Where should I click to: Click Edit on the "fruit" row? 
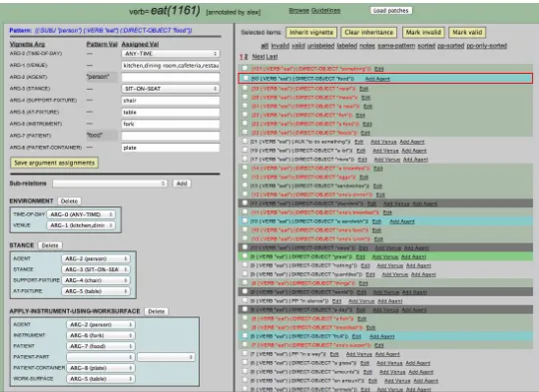pyautogui.click(x=356, y=336)
